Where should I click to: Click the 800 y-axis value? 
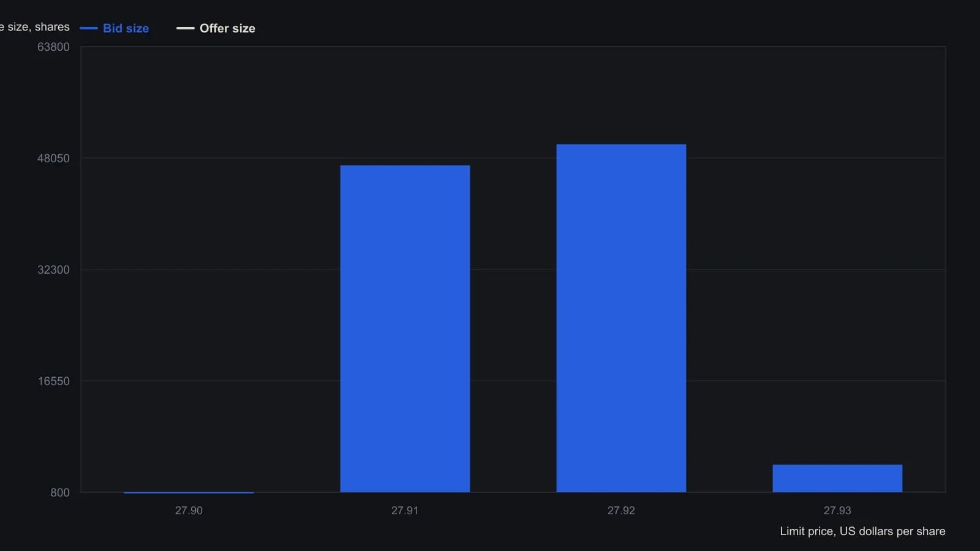point(60,493)
